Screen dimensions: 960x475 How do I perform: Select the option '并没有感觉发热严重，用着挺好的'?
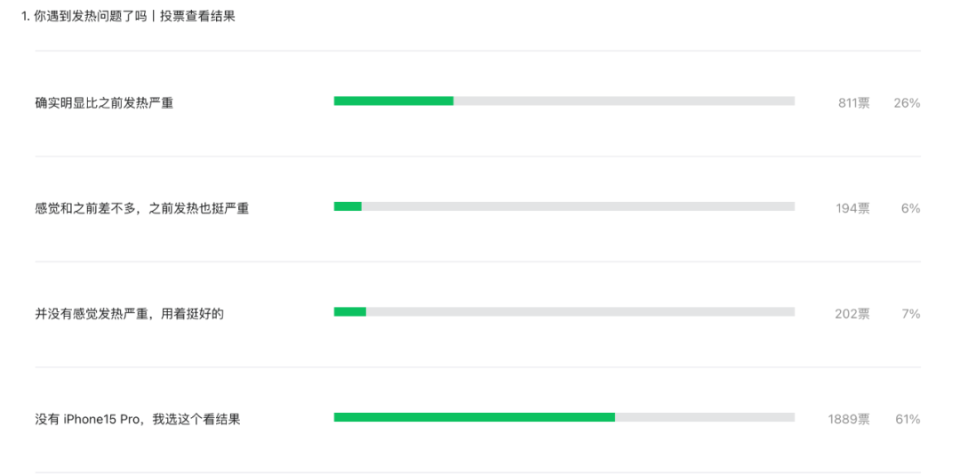click(x=129, y=314)
